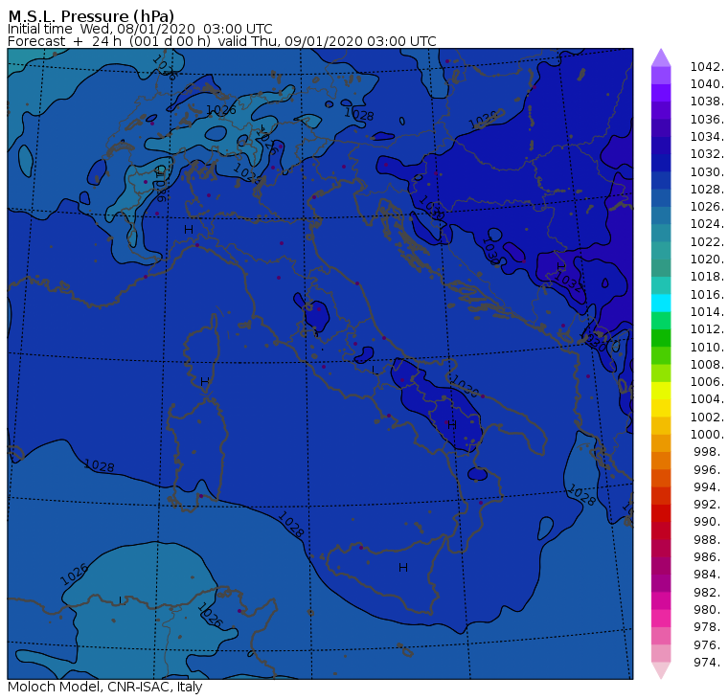The image size is (728, 700).
Task: Select the orange swatch between 996 and 998
Action: [x=661, y=461]
